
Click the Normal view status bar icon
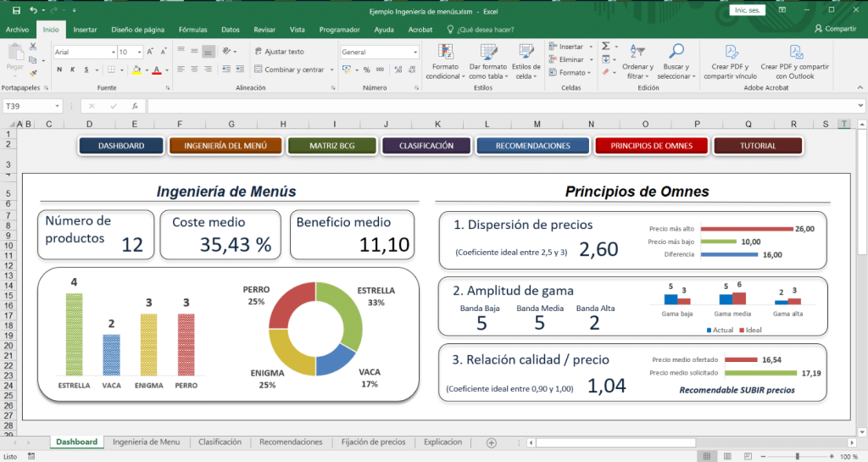707,456
